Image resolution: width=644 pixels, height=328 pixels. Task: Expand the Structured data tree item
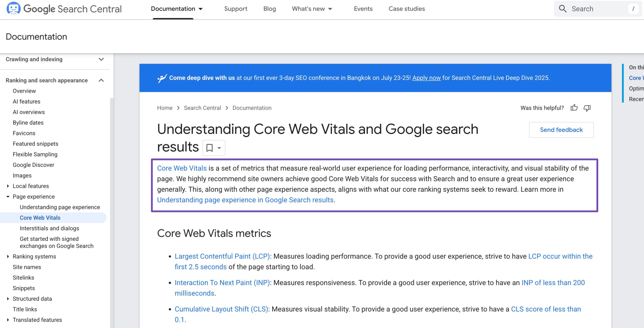click(8, 299)
